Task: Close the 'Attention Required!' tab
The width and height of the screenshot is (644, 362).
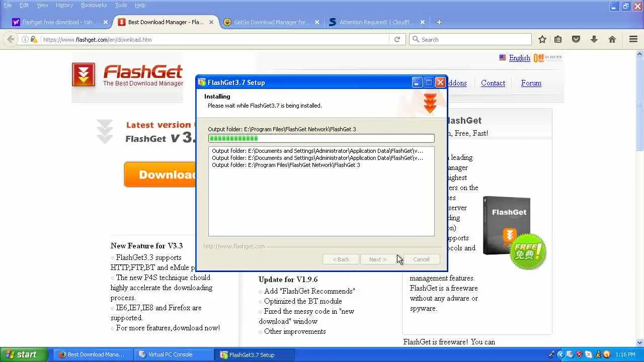Action: point(423,22)
